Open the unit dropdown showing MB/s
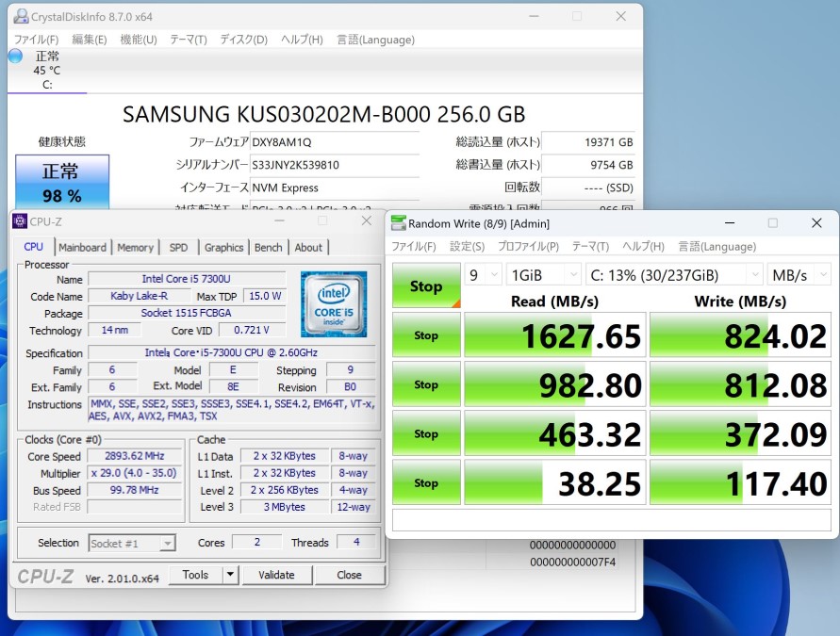Image resolution: width=840 pixels, height=636 pixels. [799, 275]
